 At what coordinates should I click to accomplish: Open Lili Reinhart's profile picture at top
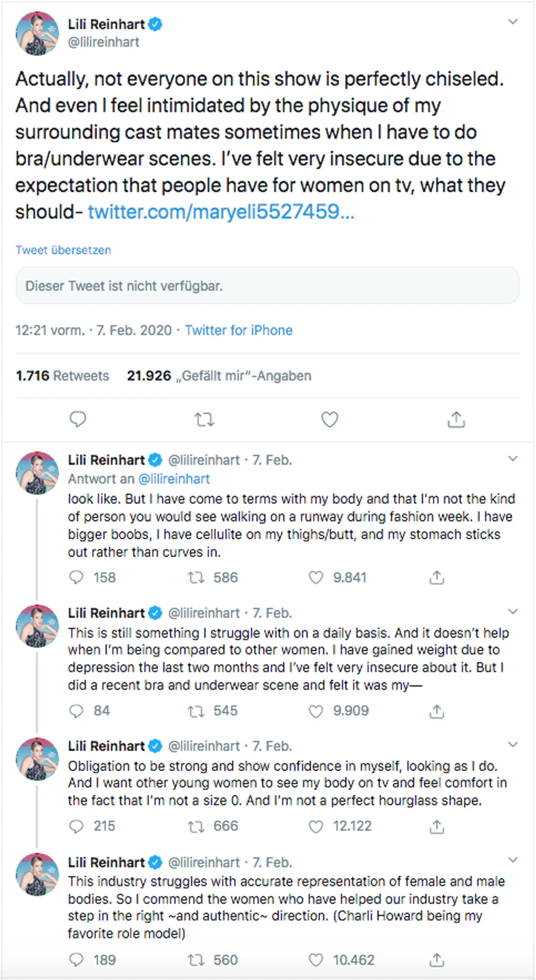(x=37, y=33)
